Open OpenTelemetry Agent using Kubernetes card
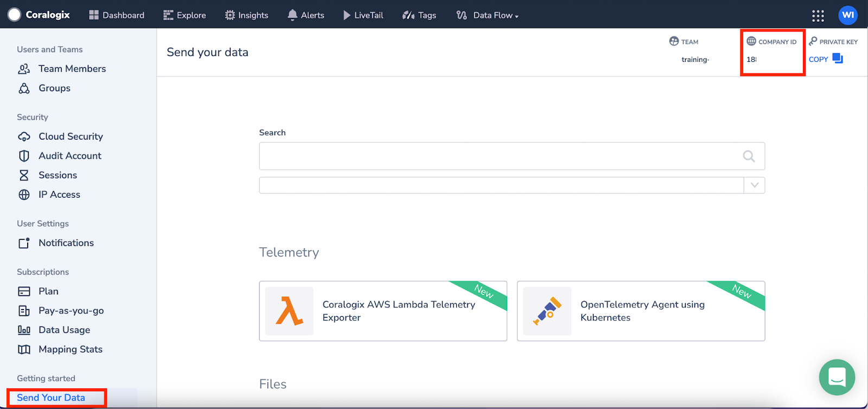The image size is (868, 409). [641, 311]
